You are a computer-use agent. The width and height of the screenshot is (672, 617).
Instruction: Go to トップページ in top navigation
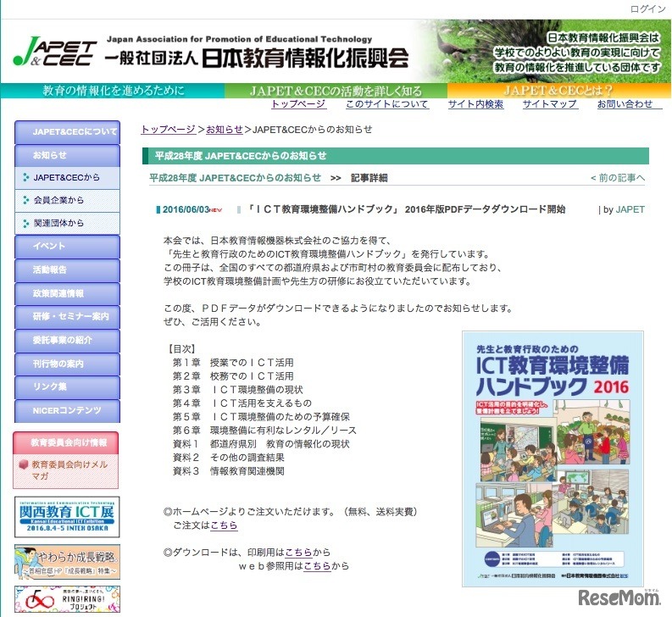299,104
